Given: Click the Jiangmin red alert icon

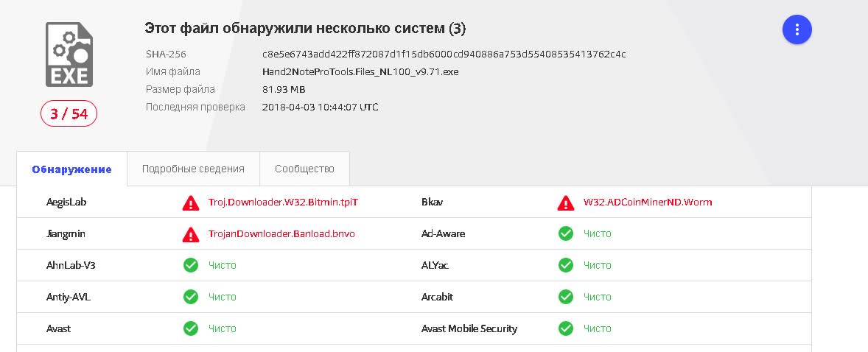Looking at the screenshot, I should [x=191, y=235].
